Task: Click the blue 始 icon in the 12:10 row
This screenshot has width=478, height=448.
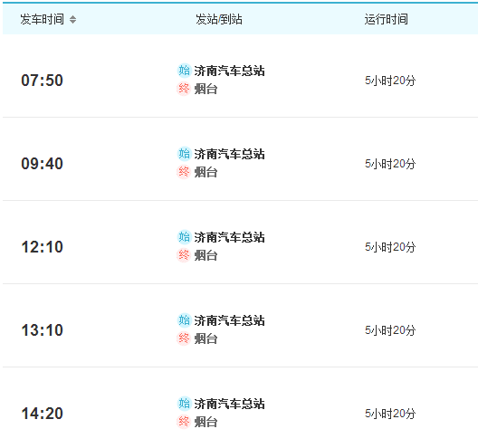Action: click(x=184, y=237)
